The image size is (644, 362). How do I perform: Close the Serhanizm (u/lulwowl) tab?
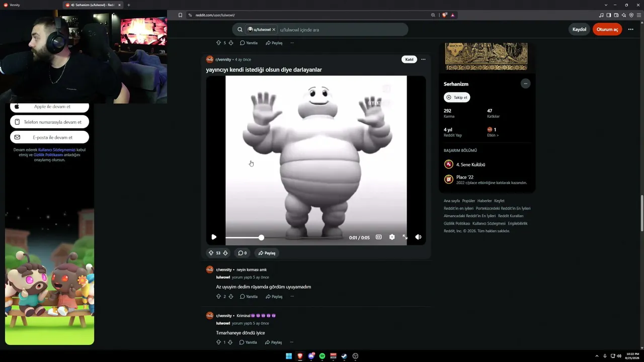coord(119,5)
